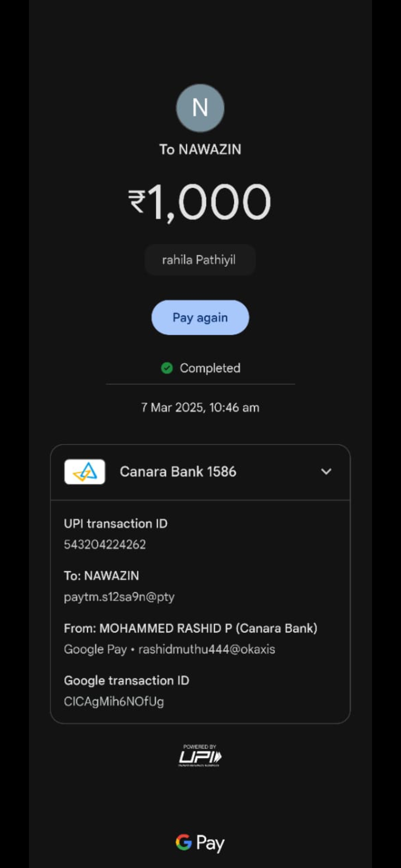
Task: Select the Canara Bank 1586 account label
Action: click(178, 471)
